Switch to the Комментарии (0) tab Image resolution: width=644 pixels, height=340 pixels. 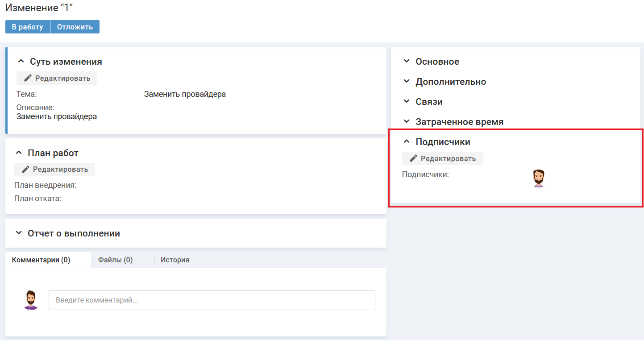tap(41, 260)
